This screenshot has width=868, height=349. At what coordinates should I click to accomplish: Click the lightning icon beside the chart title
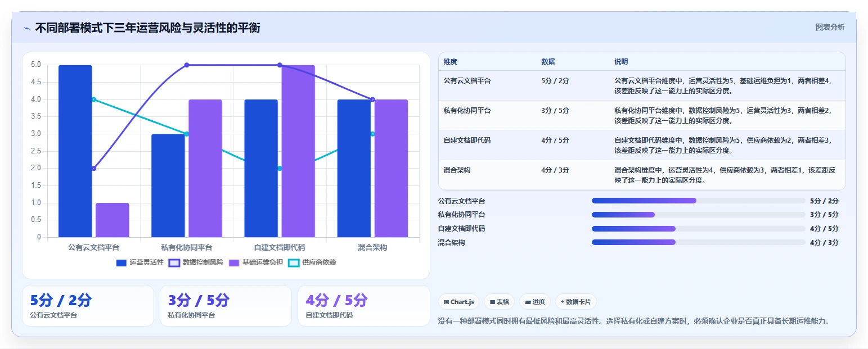(x=26, y=28)
